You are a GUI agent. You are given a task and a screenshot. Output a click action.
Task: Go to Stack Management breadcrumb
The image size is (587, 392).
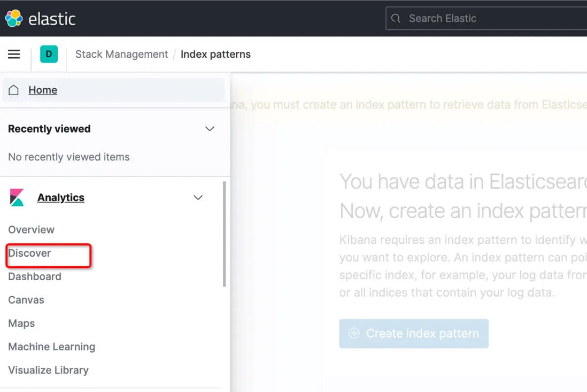[121, 54]
